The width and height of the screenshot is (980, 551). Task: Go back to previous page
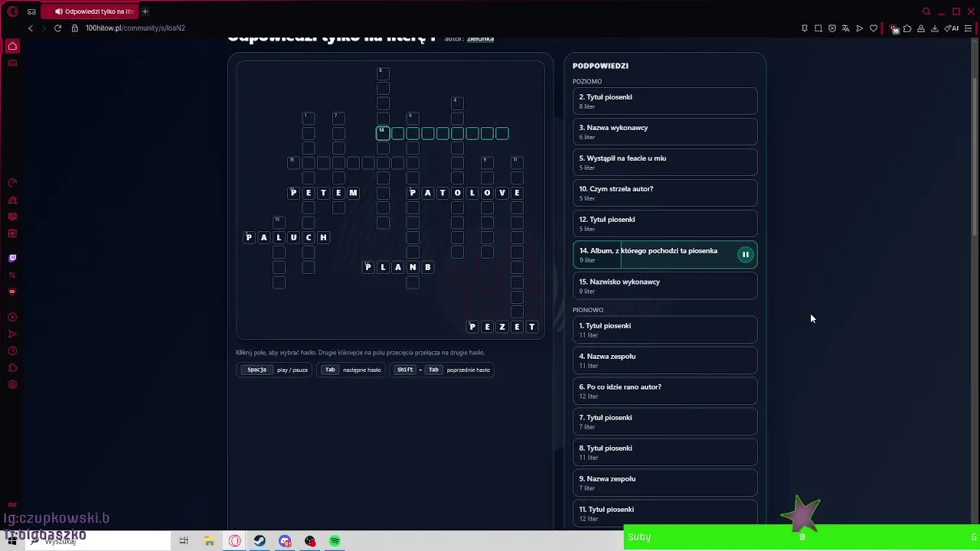click(31, 28)
